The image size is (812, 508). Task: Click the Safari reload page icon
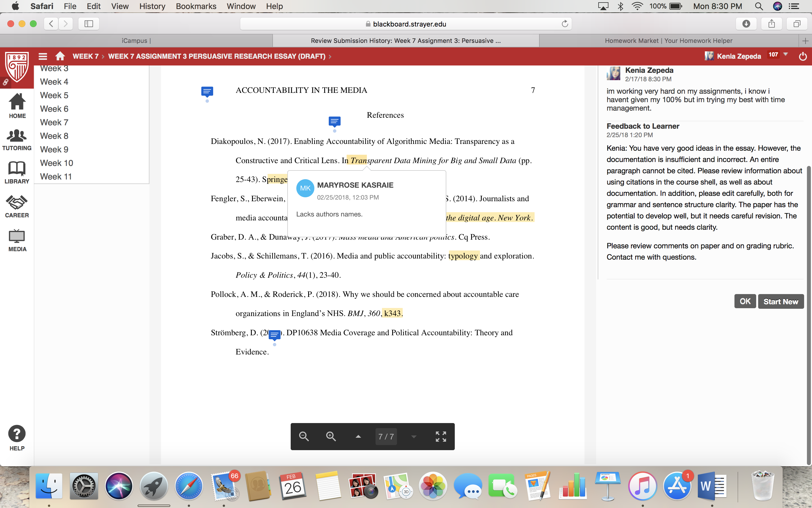[x=565, y=24]
